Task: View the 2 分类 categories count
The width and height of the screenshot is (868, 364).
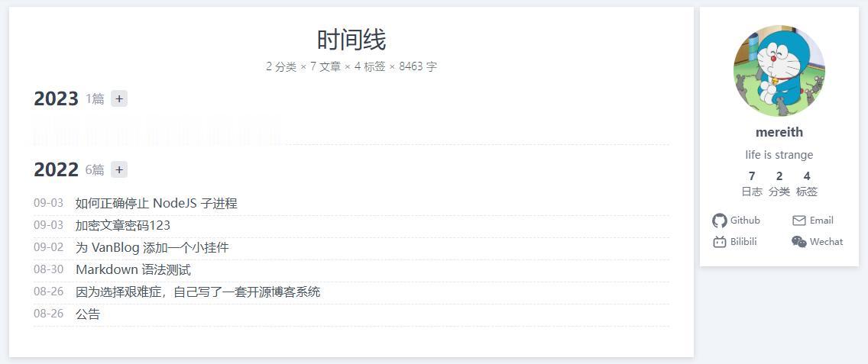Action: pos(779,184)
